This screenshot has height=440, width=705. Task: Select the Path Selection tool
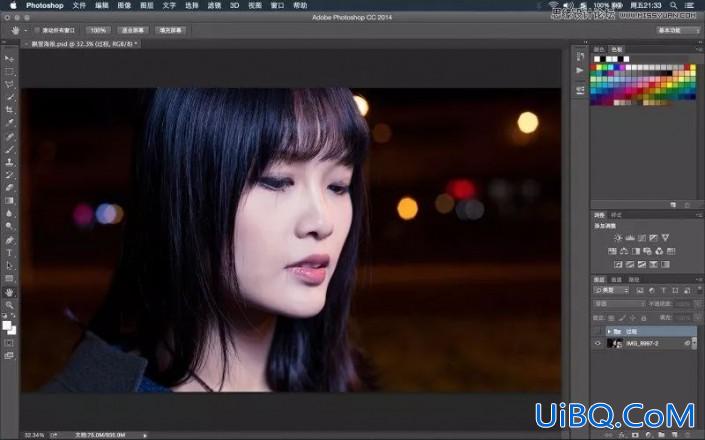pos(9,266)
